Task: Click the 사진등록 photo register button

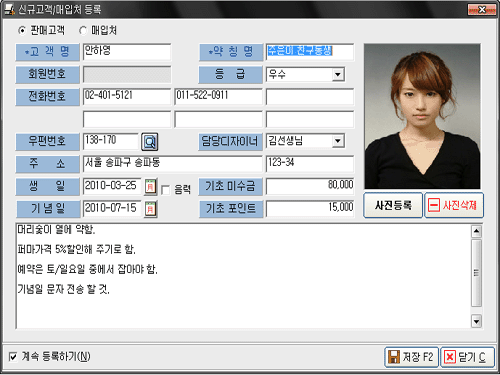Action: click(393, 205)
